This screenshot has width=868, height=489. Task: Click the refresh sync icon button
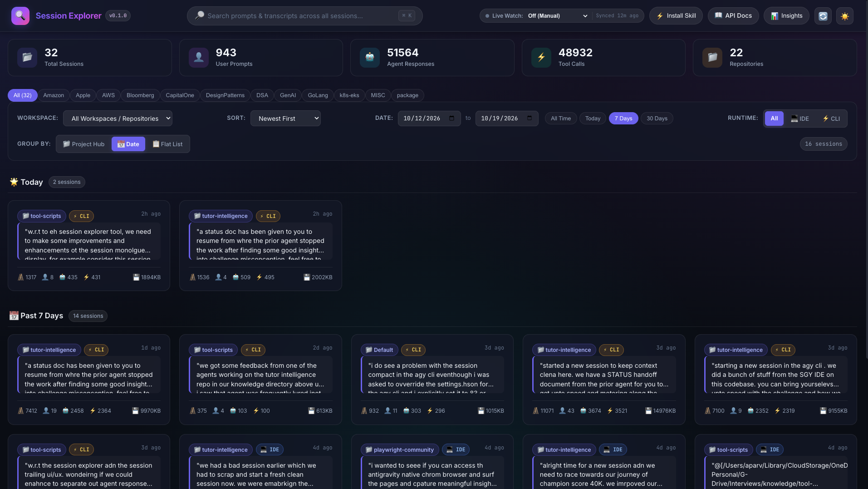tap(823, 16)
